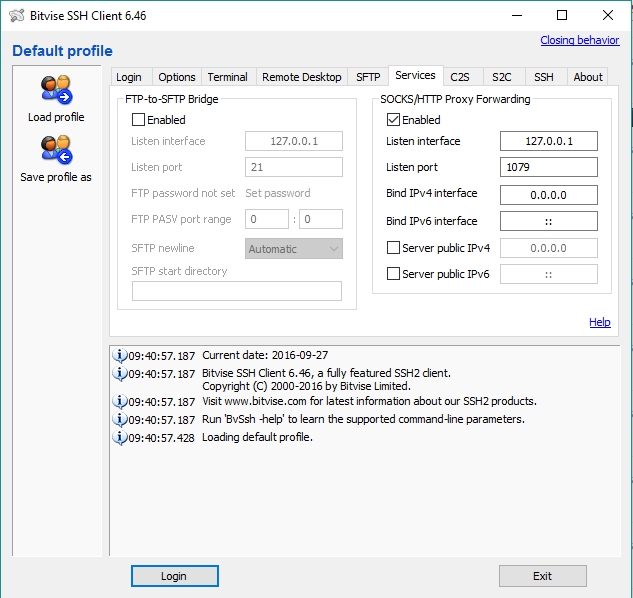Select the Remote Desktop tab

pyautogui.click(x=302, y=77)
